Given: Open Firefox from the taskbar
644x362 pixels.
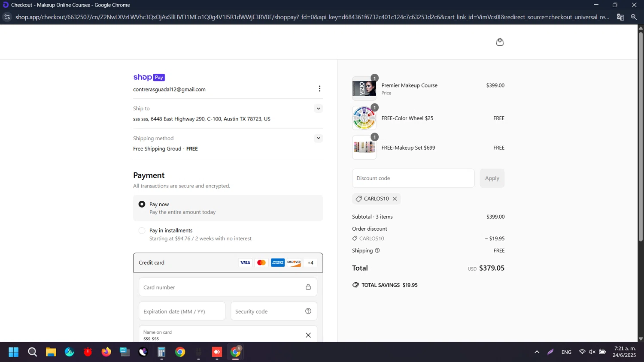Looking at the screenshot, I should click(x=106, y=352).
